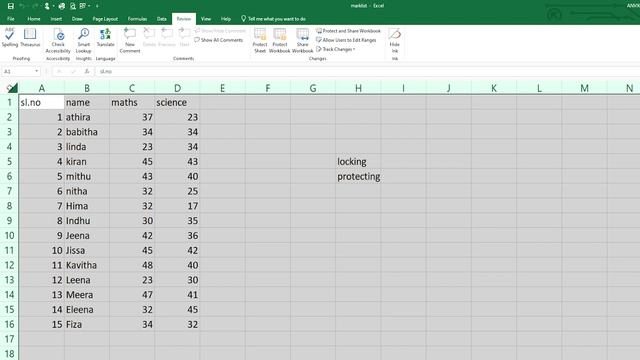The height and width of the screenshot is (360, 640).
Task: Switch to the Insert tab
Action: [56, 19]
